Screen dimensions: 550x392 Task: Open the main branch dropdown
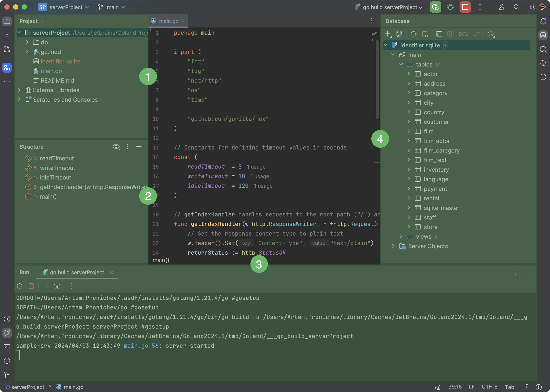coord(112,7)
